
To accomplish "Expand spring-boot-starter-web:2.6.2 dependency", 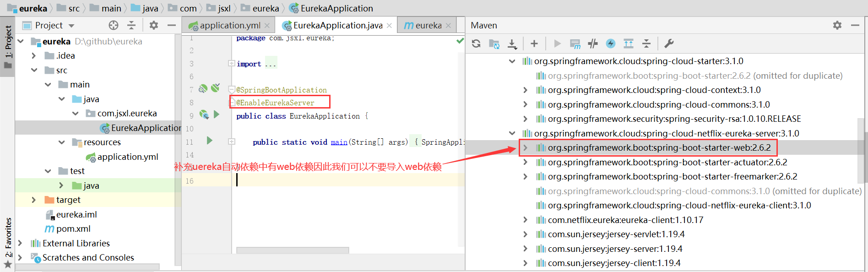I will pos(526,147).
